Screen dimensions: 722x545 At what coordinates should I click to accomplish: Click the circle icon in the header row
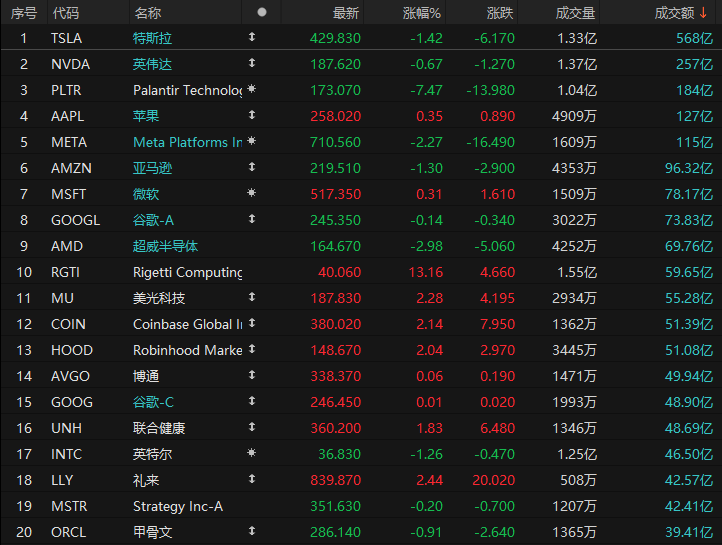click(262, 13)
